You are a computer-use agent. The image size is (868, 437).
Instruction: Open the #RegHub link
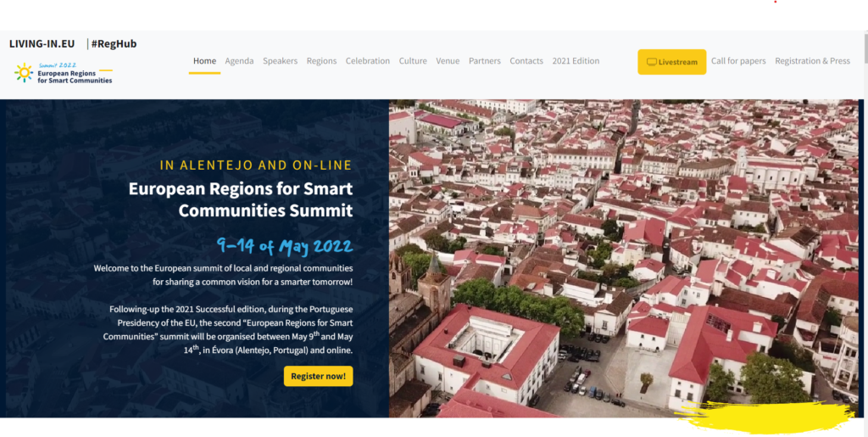click(x=114, y=44)
